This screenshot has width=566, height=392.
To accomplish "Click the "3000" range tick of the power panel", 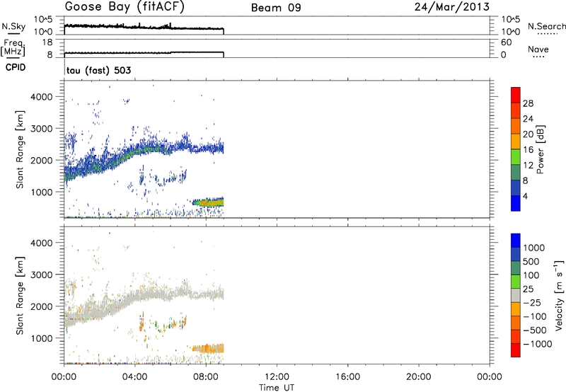I will pyautogui.click(x=42, y=129).
